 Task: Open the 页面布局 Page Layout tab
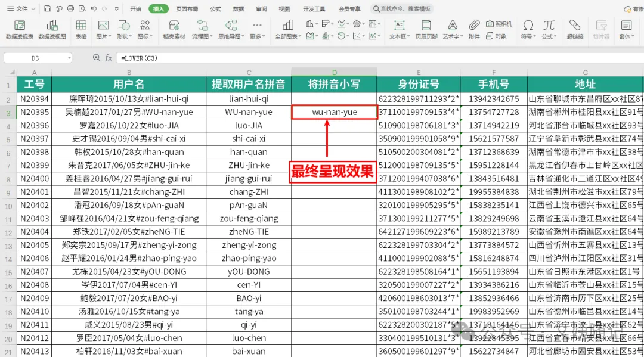(187, 8)
